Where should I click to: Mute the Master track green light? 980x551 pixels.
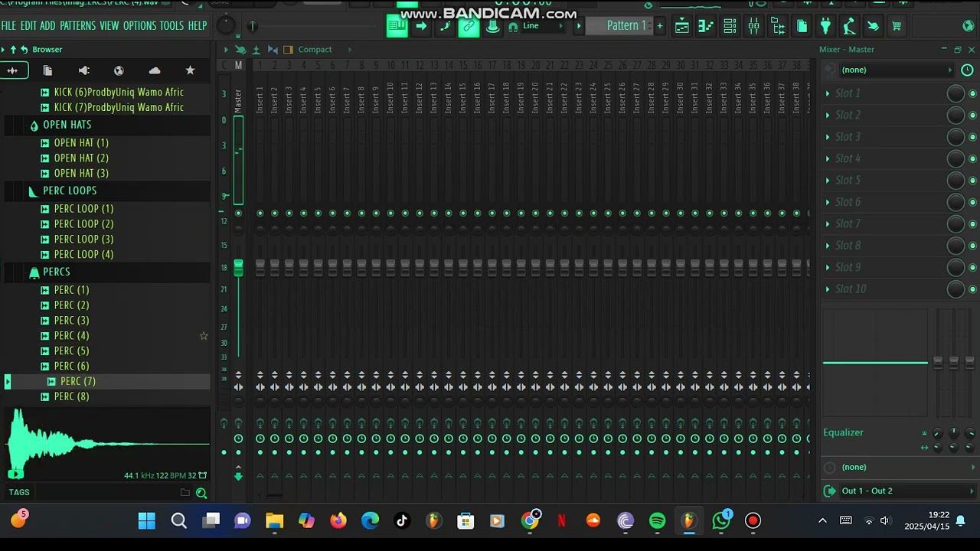pyautogui.click(x=238, y=214)
